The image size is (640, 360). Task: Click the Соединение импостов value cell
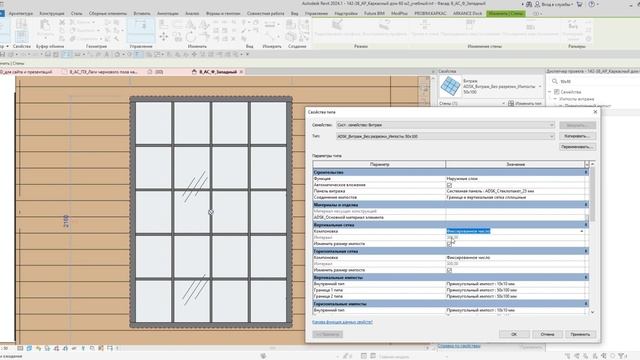point(515,197)
